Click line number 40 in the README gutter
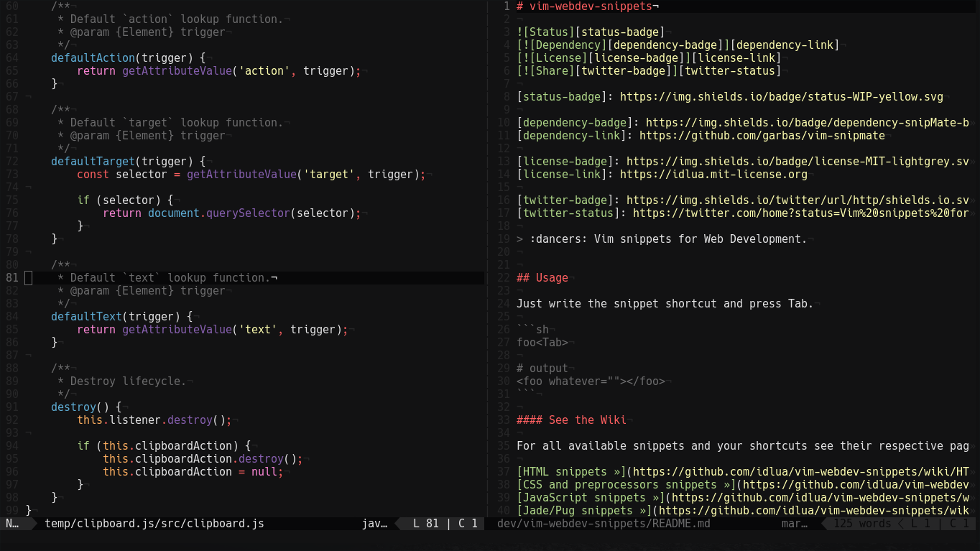The width and height of the screenshot is (980, 551). point(503,510)
